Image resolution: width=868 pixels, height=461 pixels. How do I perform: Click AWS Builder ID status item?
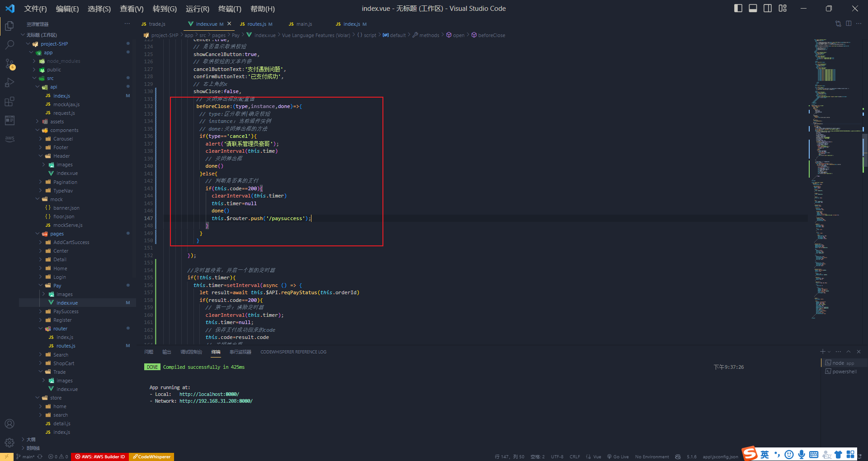click(x=100, y=456)
